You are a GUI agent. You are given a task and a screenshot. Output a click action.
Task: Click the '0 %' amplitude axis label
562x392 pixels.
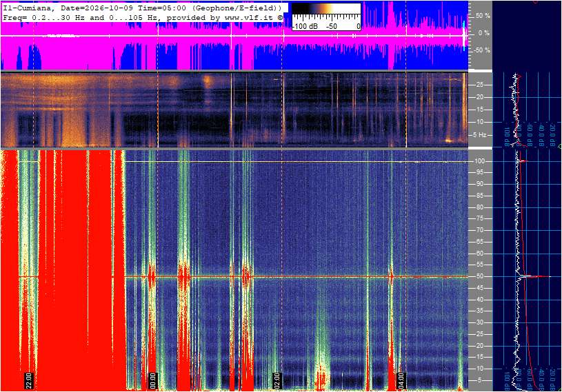[484, 33]
